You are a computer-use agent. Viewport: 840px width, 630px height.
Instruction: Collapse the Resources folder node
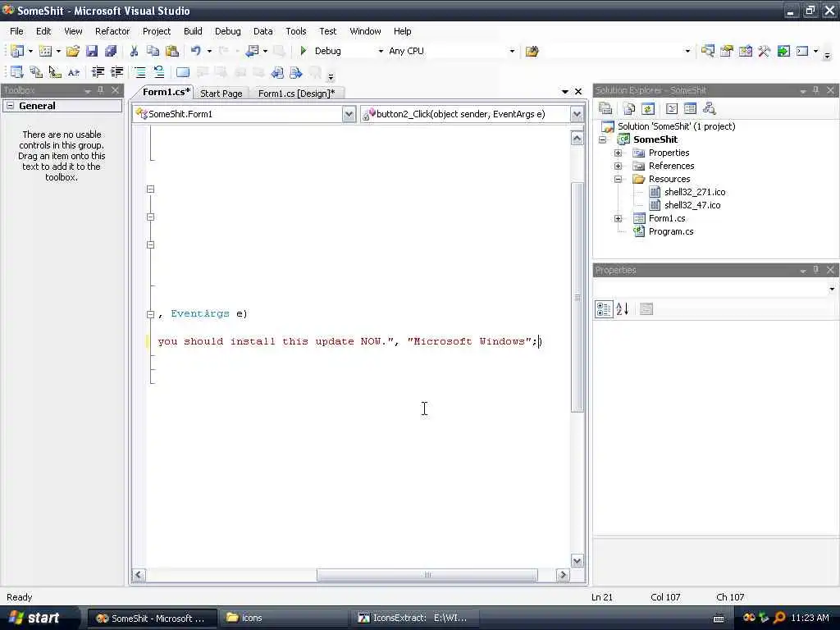click(x=618, y=179)
